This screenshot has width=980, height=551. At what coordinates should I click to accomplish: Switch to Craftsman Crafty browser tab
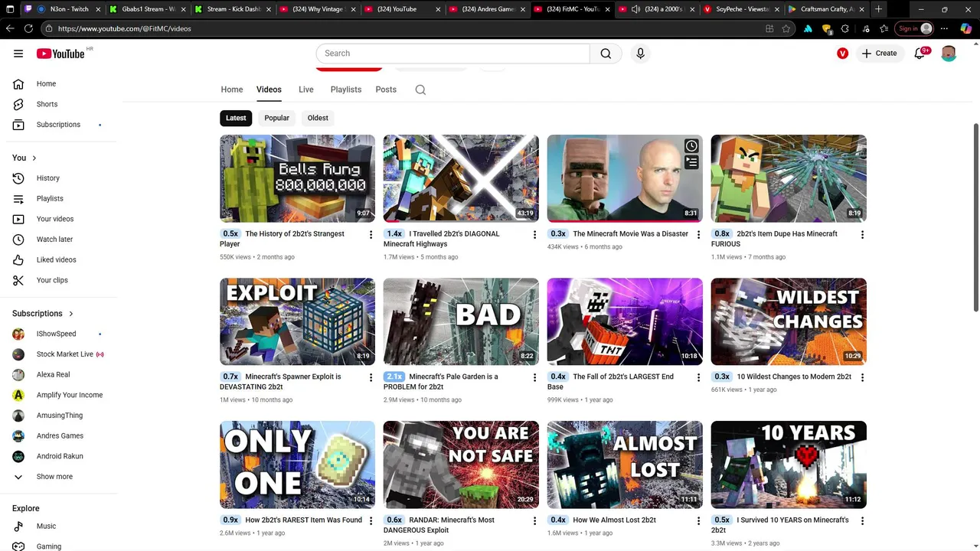[x=827, y=9]
